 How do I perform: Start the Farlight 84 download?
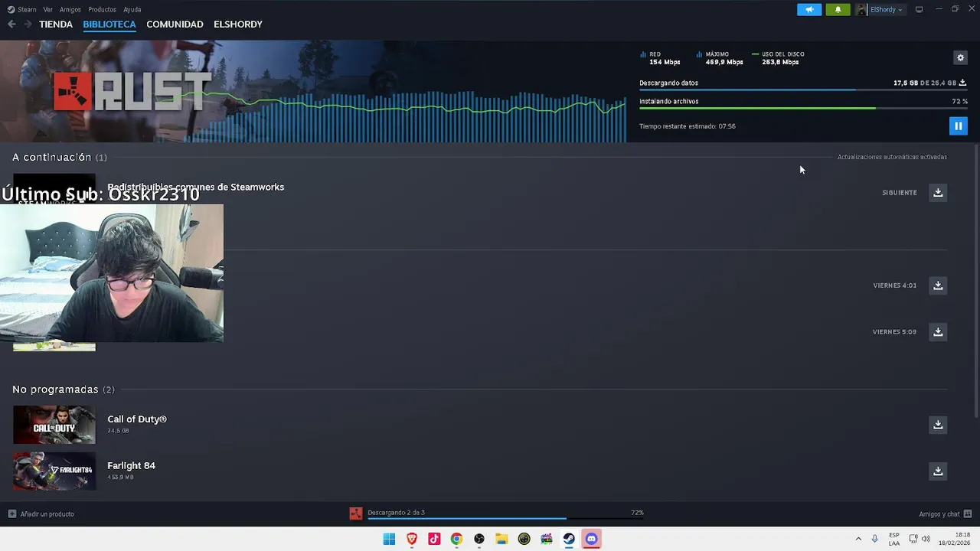click(x=938, y=471)
